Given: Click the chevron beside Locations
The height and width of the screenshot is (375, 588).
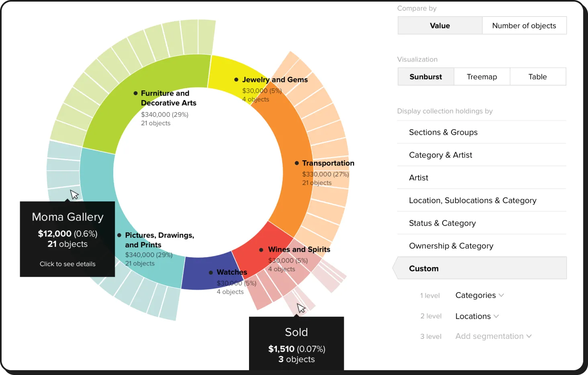Looking at the screenshot, I should [x=496, y=316].
